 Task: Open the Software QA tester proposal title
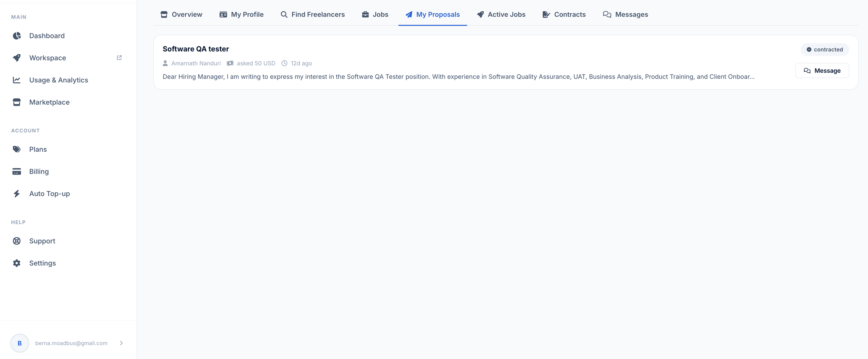[x=196, y=49]
